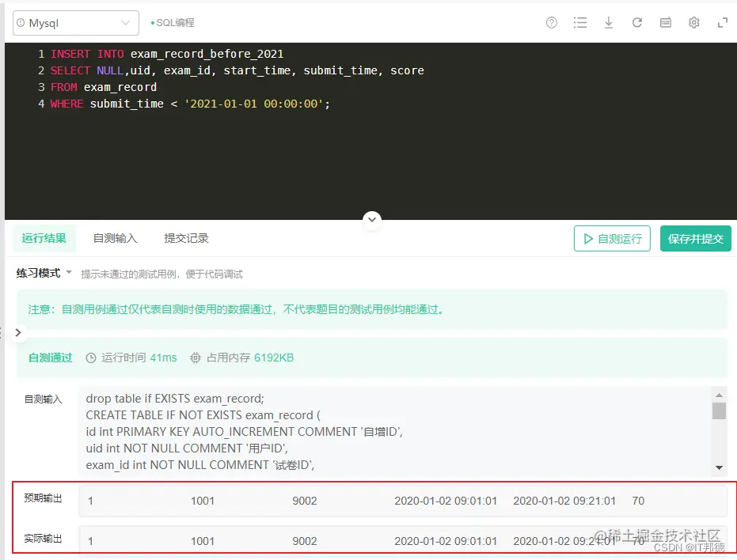Click code line 1 INSERT INTO statement

pyautogui.click(x=167, y=54)
